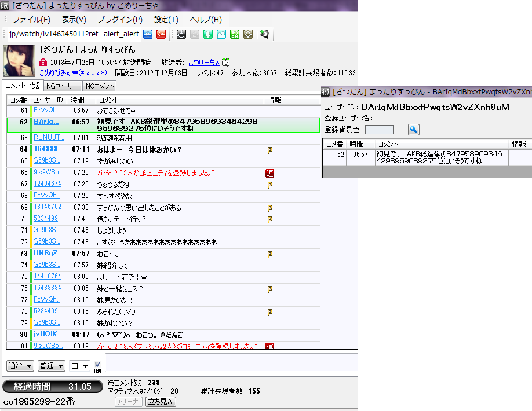
Task: Click the red disconnect icon
Action: click(161, 34)
